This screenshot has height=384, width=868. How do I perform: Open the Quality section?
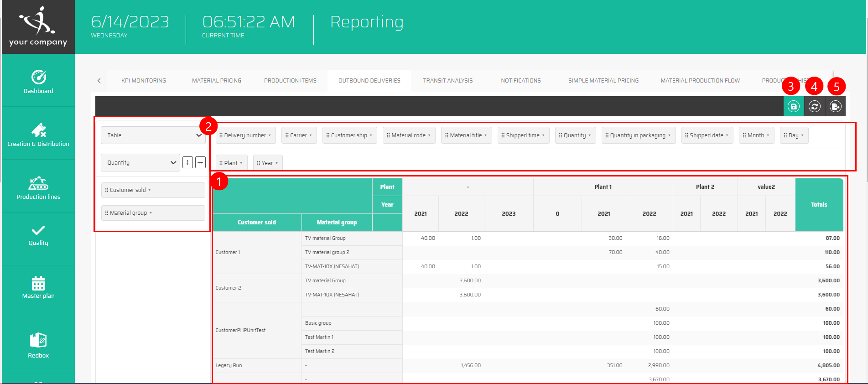(x=38, y=236)
